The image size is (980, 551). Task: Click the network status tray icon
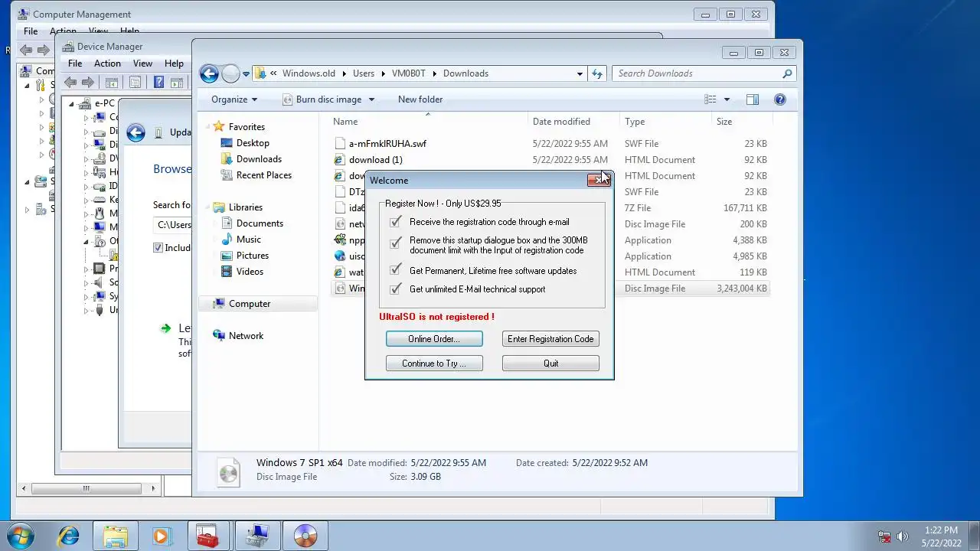pos(884,536)
